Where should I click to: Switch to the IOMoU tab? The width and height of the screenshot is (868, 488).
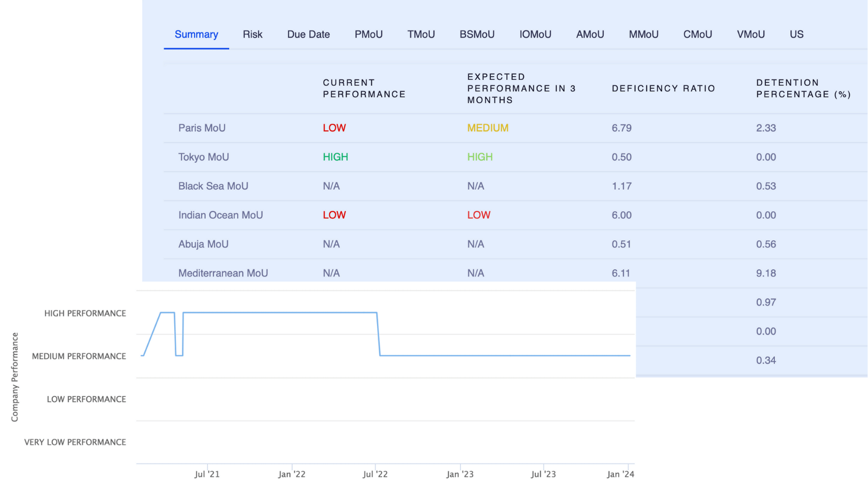(535, 35)
